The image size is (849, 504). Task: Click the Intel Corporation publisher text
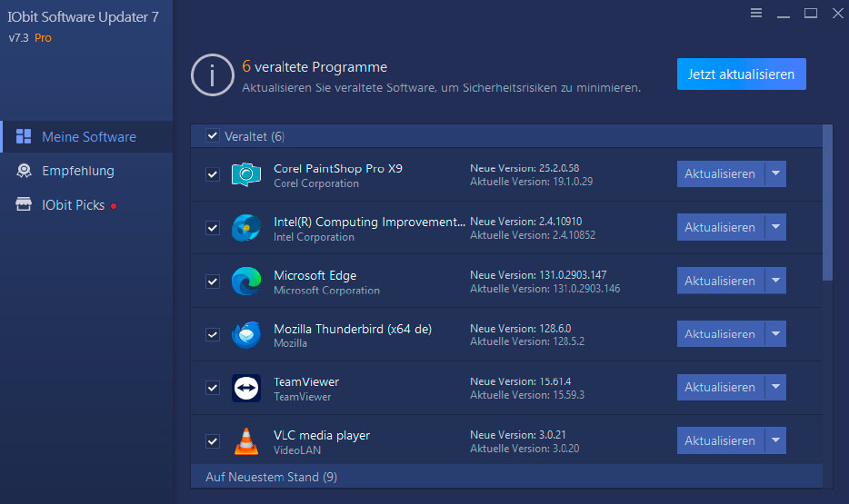click(x=314, y=237)
